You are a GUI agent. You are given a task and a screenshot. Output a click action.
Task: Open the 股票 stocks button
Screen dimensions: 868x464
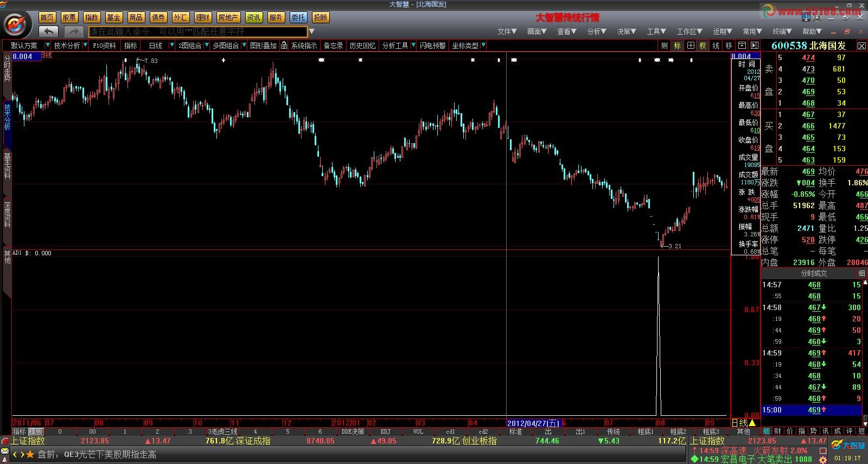point(69,17)
